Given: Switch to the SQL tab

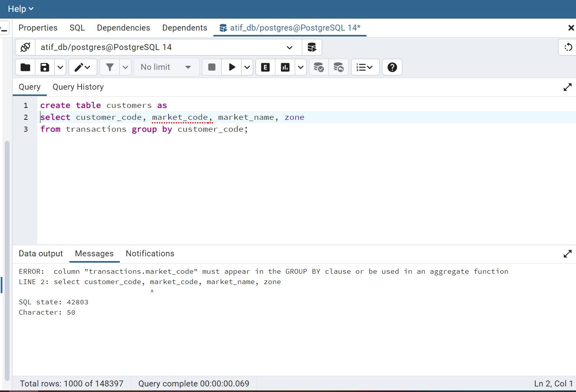Looking at the screenshot, I should [x=77, y=28].
